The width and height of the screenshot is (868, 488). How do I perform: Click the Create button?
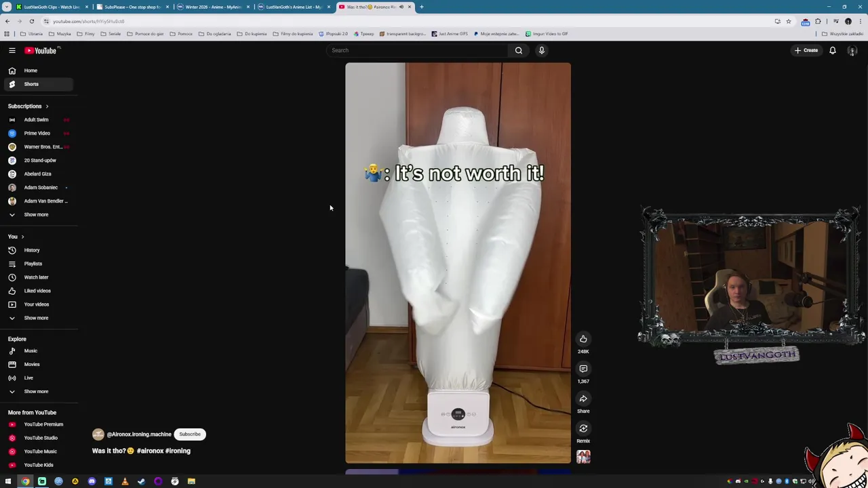coord(806,50)
